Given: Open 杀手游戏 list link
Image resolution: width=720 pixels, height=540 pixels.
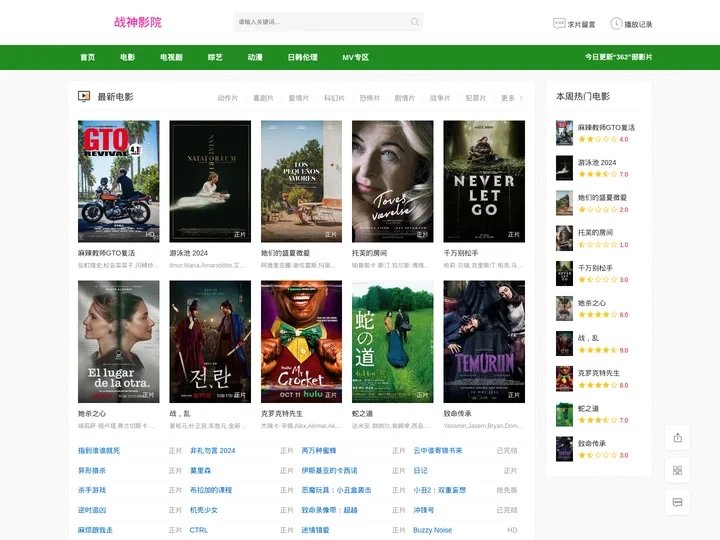Looking at the screenshot, I should click(92, 490).
